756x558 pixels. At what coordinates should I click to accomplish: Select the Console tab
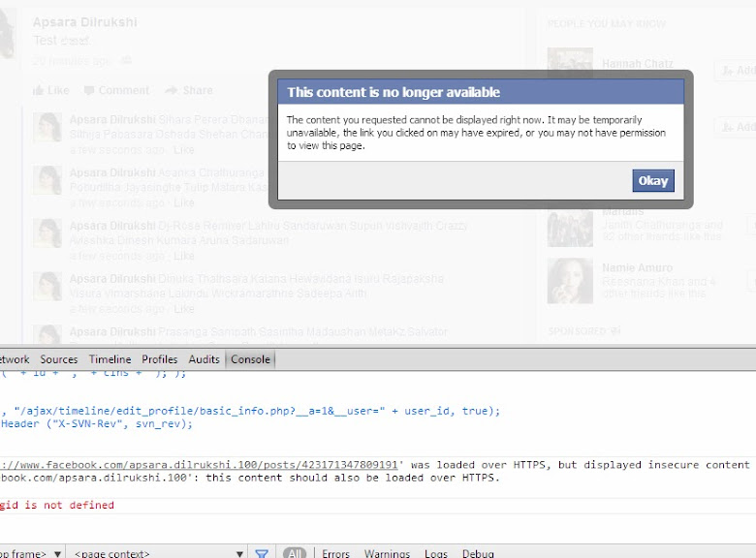point(250,359)
